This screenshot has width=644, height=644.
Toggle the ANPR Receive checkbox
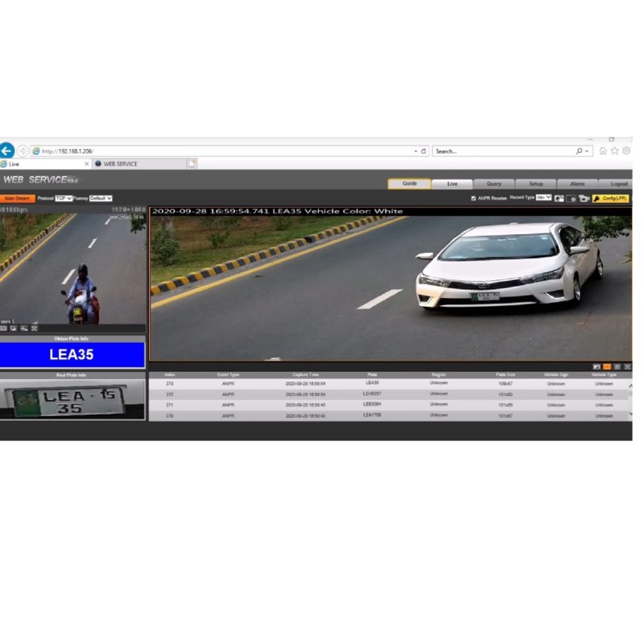(x=473, y=198)
